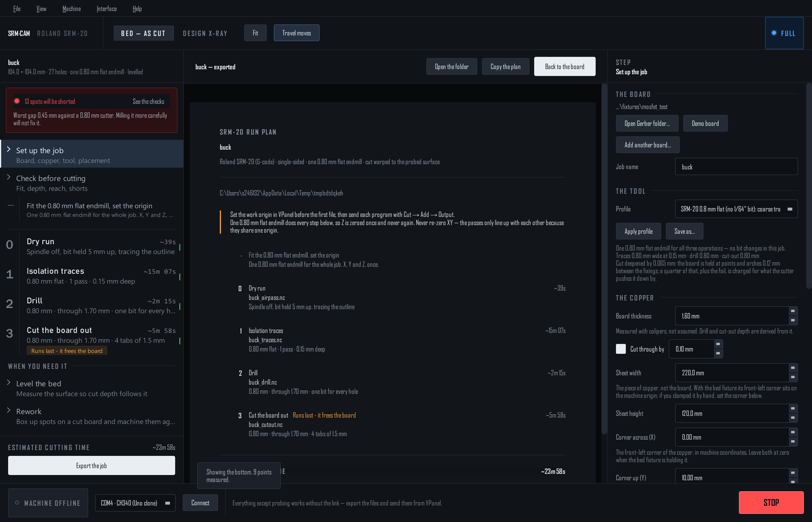Click the Export the job button

click(92, 466)
